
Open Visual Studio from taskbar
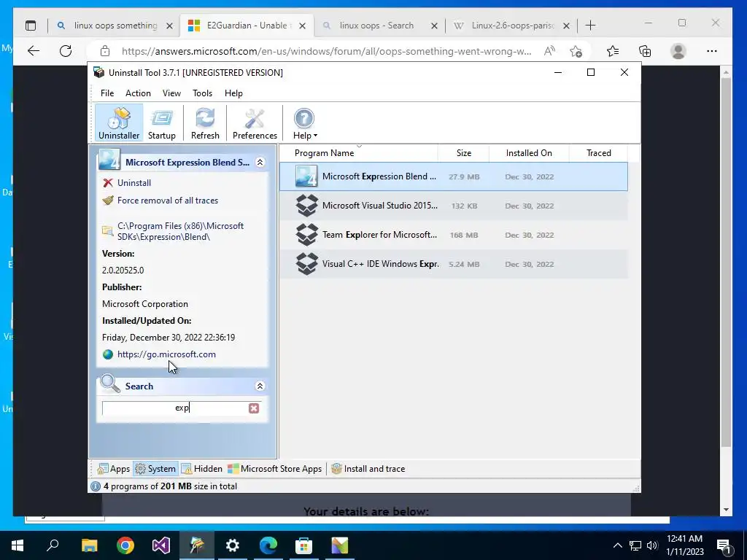(x=161, y=545)
